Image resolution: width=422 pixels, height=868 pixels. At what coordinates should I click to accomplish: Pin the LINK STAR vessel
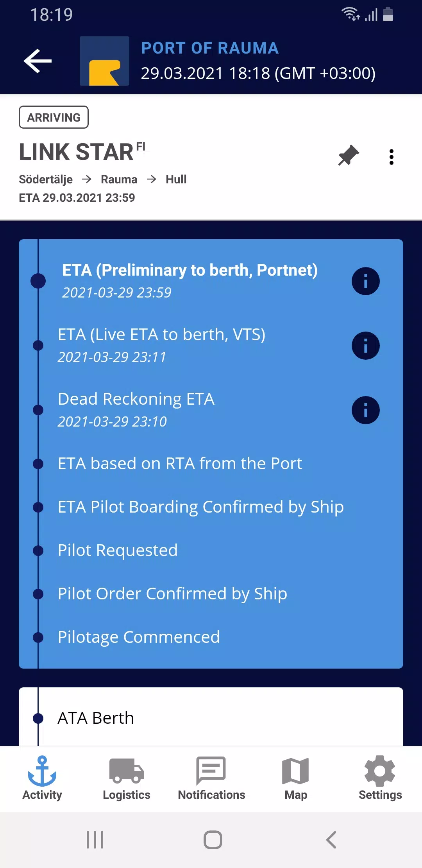(x=348, y=156)
